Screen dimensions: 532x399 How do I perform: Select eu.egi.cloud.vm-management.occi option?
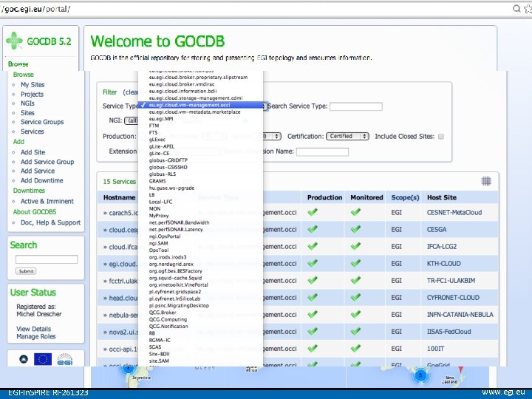(200, 105)
